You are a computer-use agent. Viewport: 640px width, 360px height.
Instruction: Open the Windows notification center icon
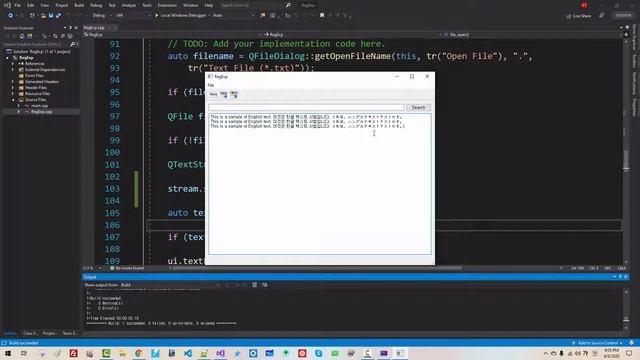(629, 353)
